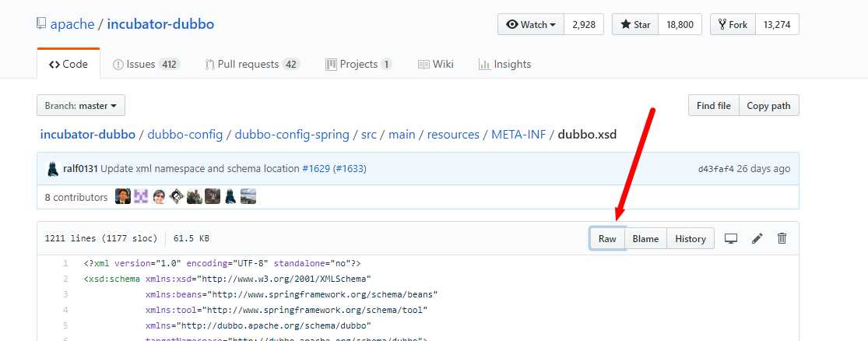Image resolution: width=868 pixels, height=341 pixels.
Task: Open the Insights tab
Action: 504,64
